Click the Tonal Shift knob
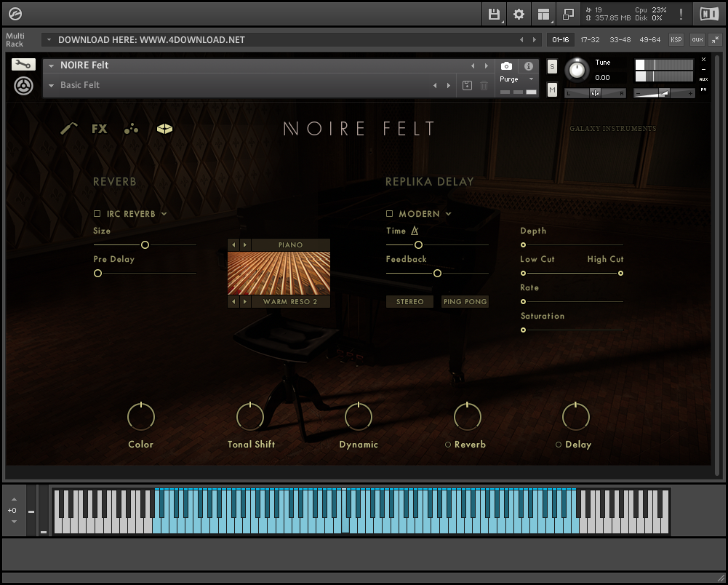The image size is (728, 585). (x=249, y=417)
